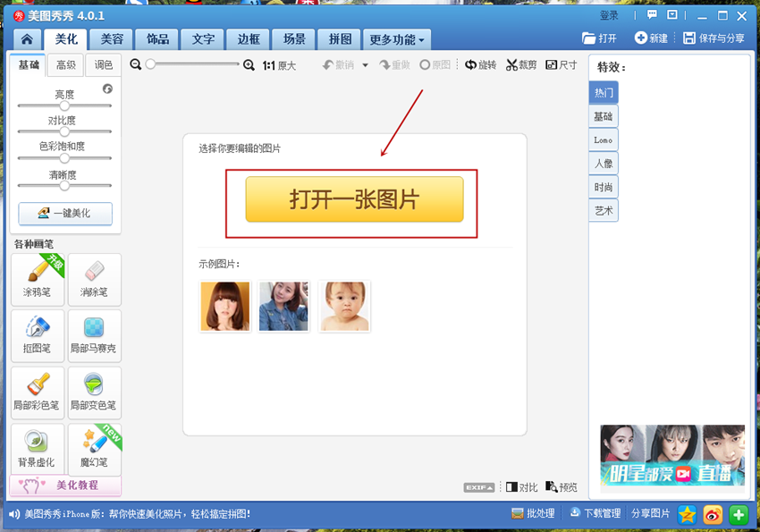The image size is (760, 532).
Task: Click the 裁剪 crop scissors tool
Action: click(x=521, y=65)
